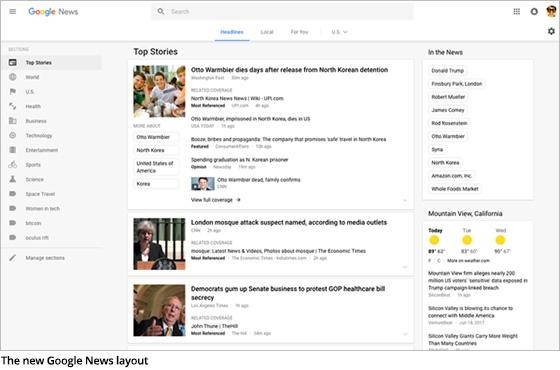Click the search magnifier icon
This screenshot has width=560, height=370.
click(161, 11)
